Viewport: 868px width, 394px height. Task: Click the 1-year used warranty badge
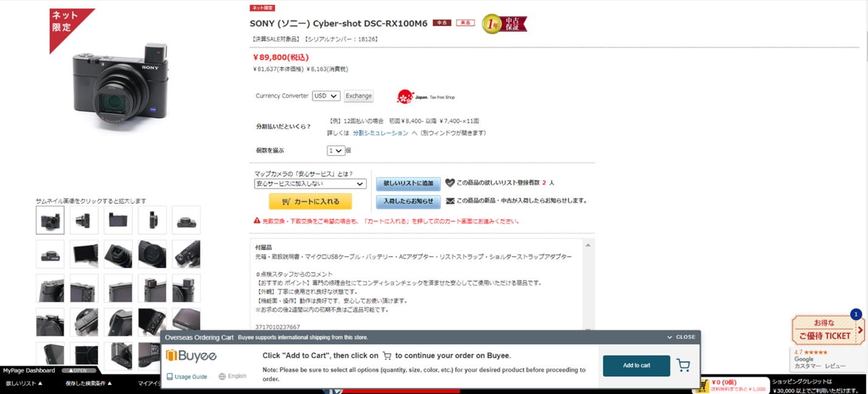pyautogui.click(x=504, y=24)
